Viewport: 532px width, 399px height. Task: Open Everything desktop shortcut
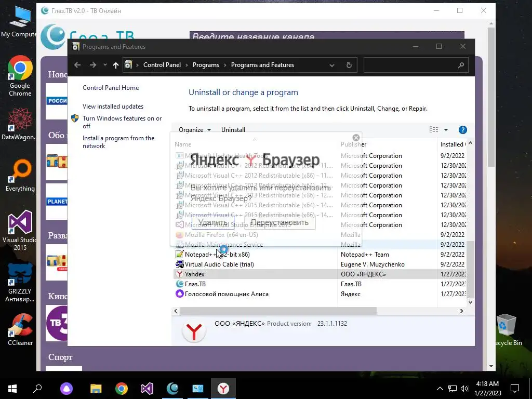[x=20, y=176]
